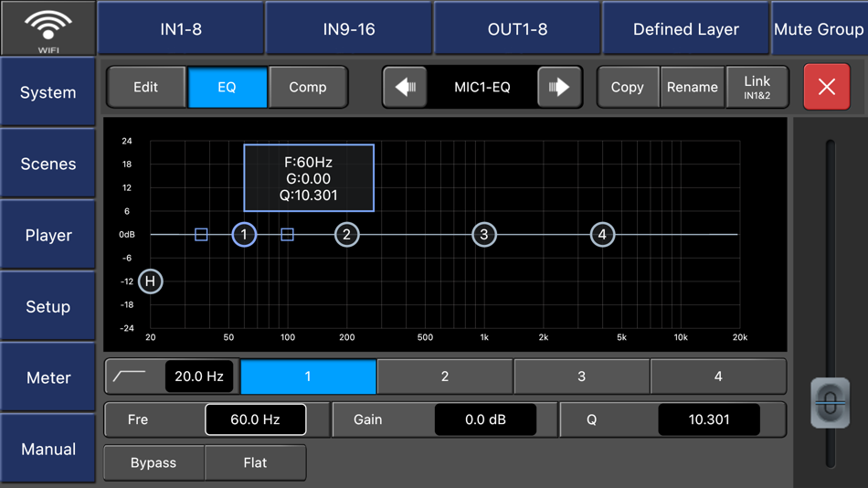Screen dimensions: 868x488
Task: Click left Q-width square handle near 50Hz
Action: (201, 234)
